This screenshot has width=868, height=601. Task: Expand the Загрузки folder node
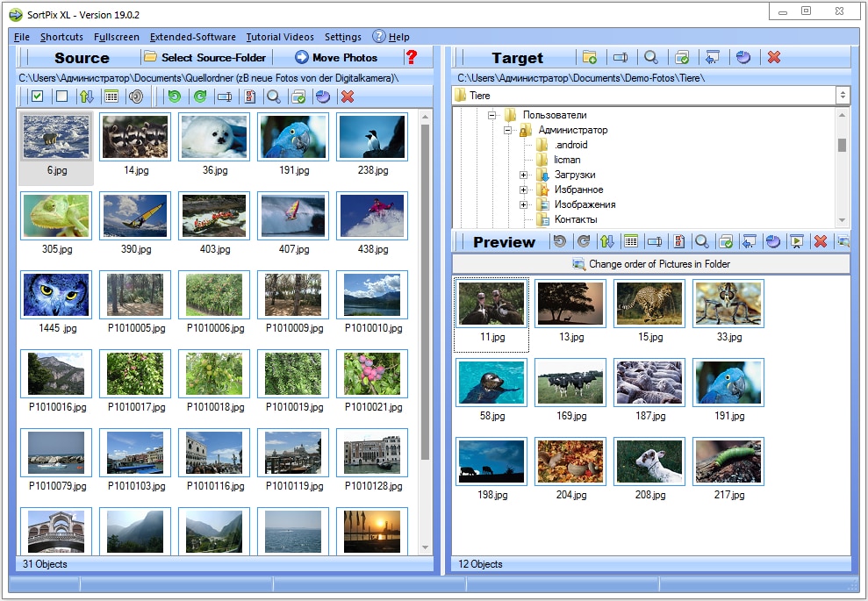click(524, 175)
